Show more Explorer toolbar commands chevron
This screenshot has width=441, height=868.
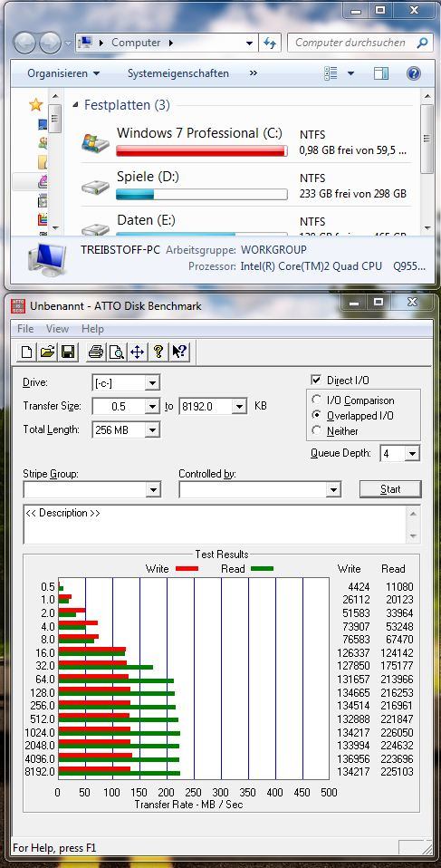tap(254, 72)
